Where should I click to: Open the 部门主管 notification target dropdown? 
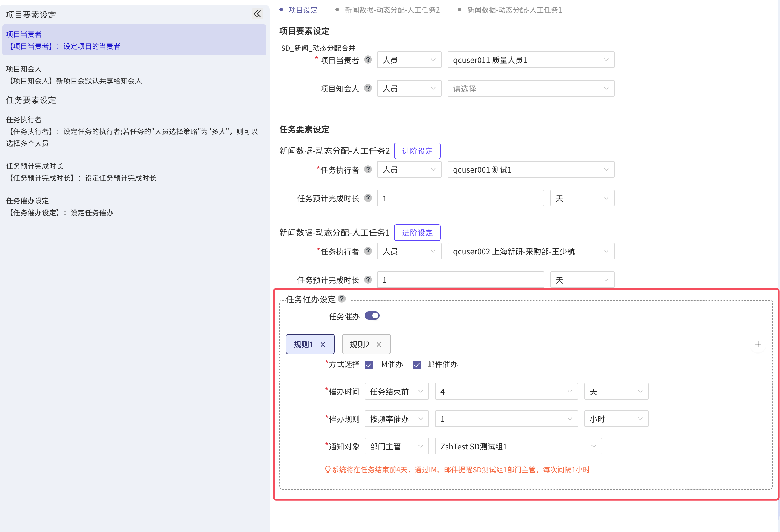pyautogui.click(x=396, y=446)
